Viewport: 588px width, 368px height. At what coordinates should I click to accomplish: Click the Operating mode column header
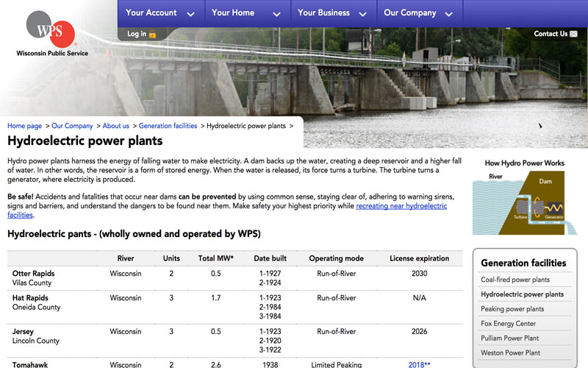point(337,258)
